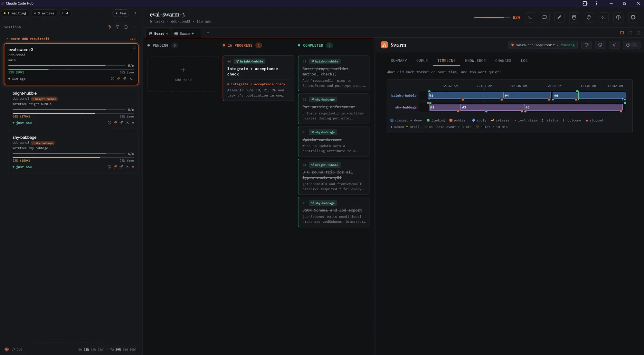Bookmark the eval-swarm-3 session card
This screenshot has width=644, height=355.
point(134,48)
